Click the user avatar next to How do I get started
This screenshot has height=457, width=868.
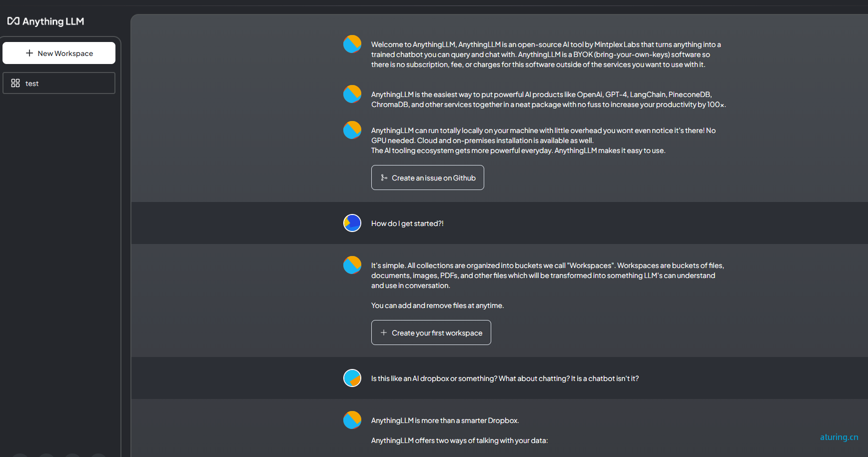[x=352, y=223]
